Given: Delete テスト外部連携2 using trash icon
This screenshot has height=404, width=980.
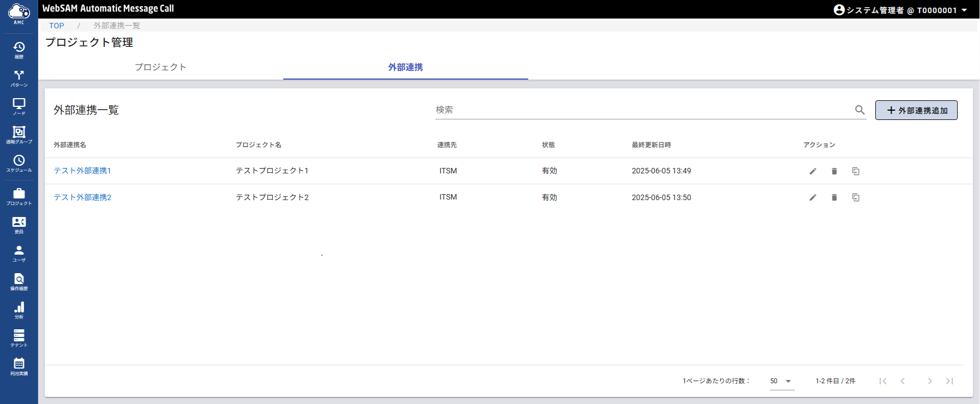Looking at the screenshot, I should [x=834, y=197].
